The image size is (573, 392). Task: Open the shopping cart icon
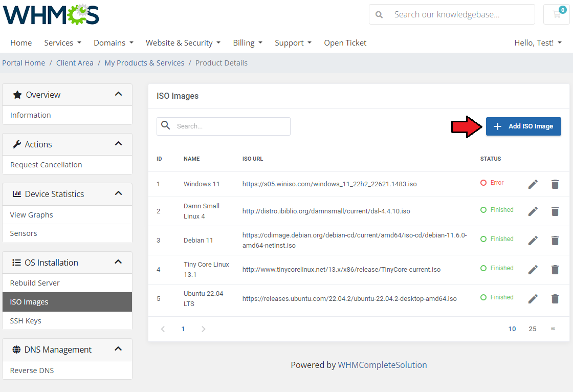tap(557, 14)
